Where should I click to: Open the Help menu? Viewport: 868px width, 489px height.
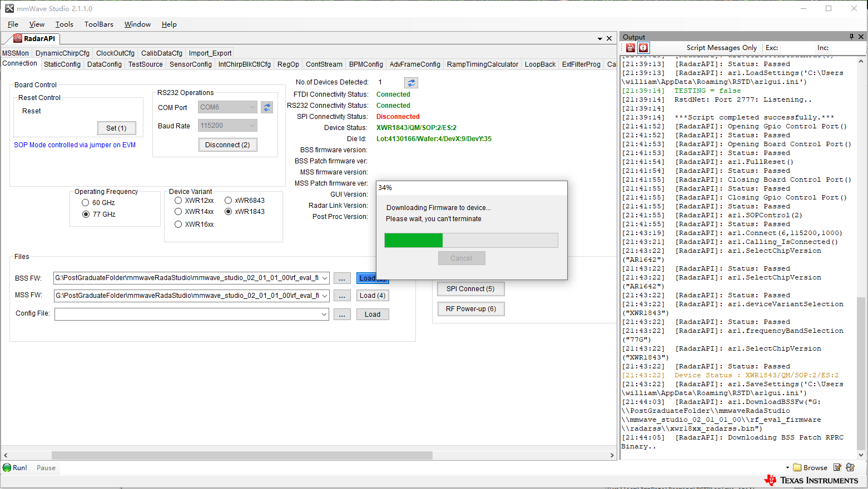click(169, 24)
